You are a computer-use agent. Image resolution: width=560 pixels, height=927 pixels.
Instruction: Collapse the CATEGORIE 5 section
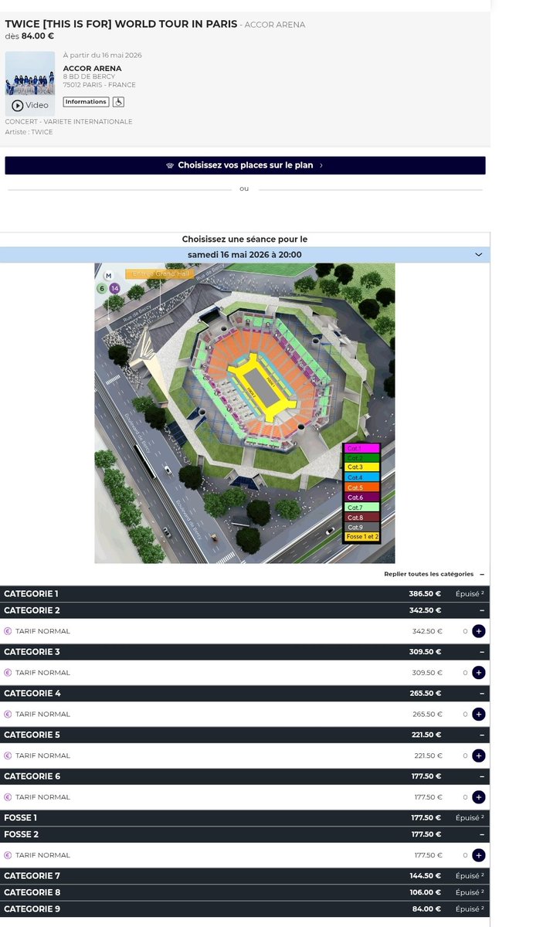(245, 735)
